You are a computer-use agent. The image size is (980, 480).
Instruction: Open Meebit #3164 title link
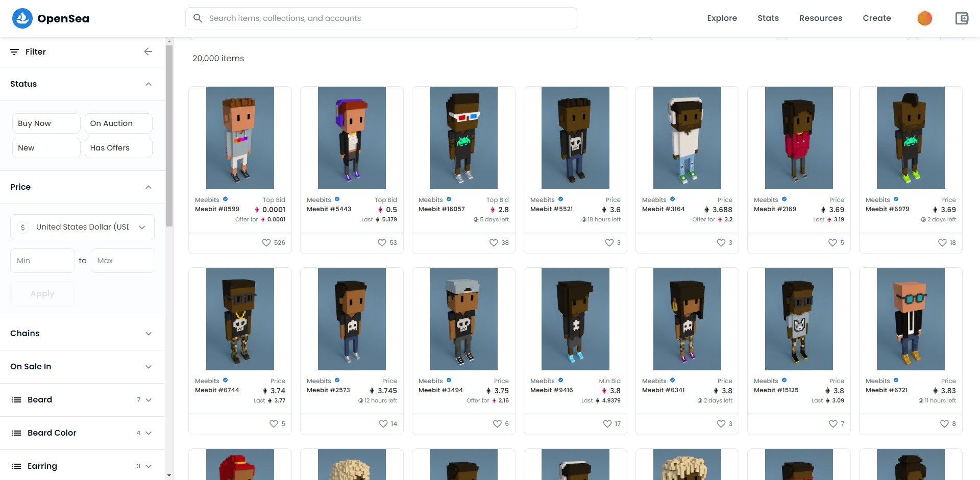(x=663, y=209)
